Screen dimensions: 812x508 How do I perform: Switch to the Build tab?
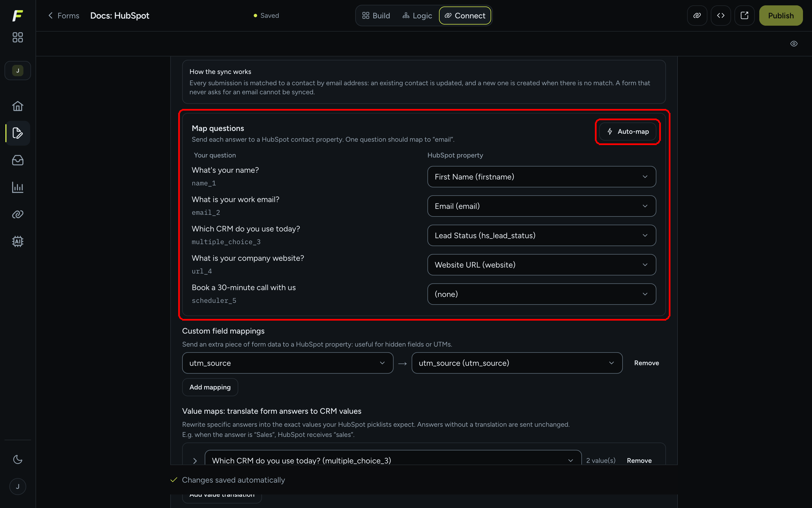[376, 16]
